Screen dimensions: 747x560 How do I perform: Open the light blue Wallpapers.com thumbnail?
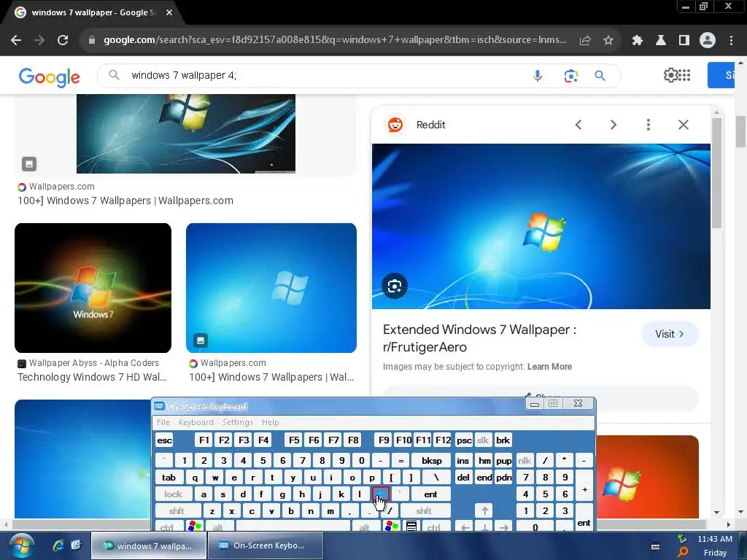271,287
